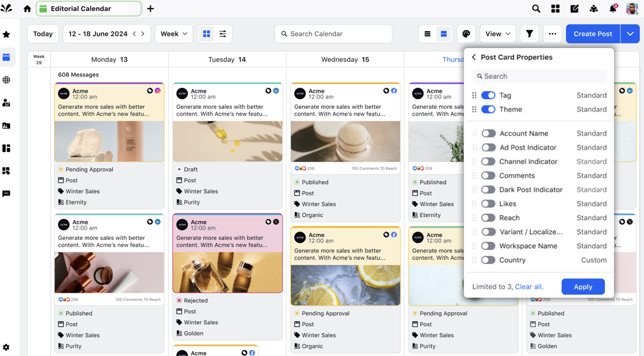The height and width of the screenshot is (356, 644).
Task: Turn on the Comments toggle
Action: [488, 176]
